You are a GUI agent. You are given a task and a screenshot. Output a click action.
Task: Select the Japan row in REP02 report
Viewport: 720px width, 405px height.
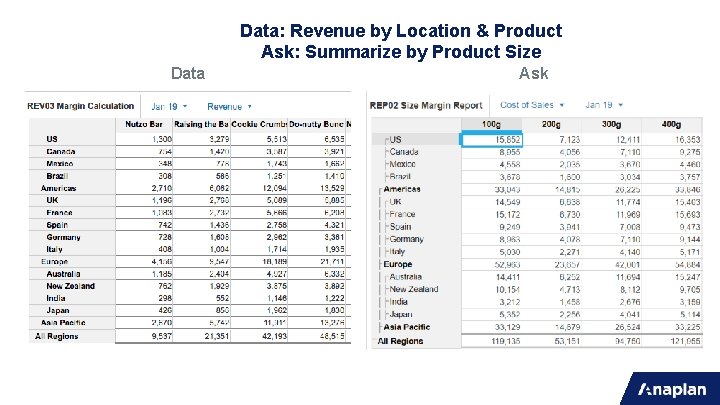[x=401, y=315]
